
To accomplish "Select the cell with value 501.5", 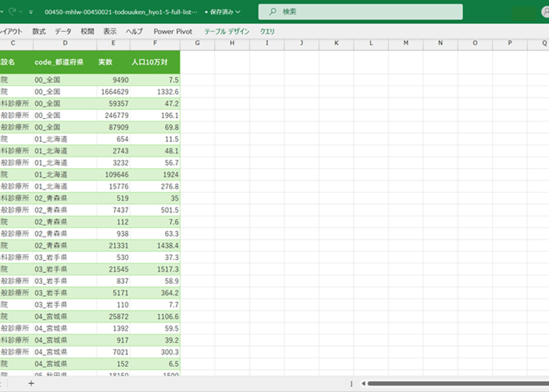I will coord(155,210).
